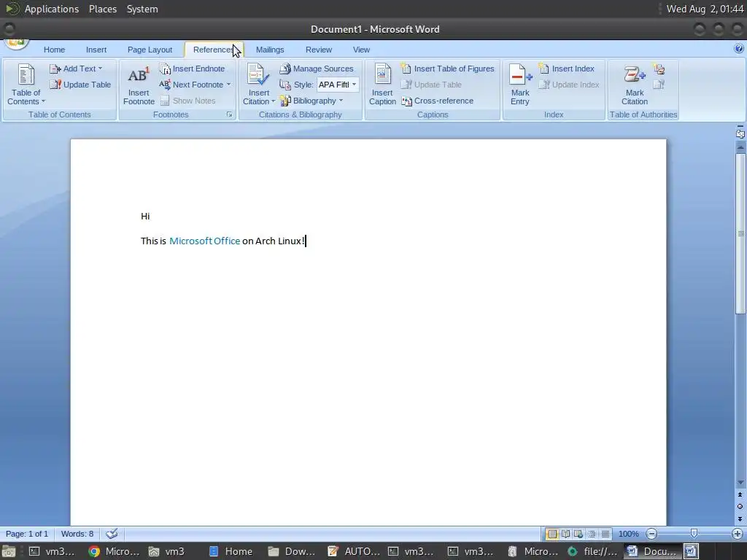The height and width of the screenshot is (560, 747).
Task: Switch to Draft view
Action: point(605,534)
